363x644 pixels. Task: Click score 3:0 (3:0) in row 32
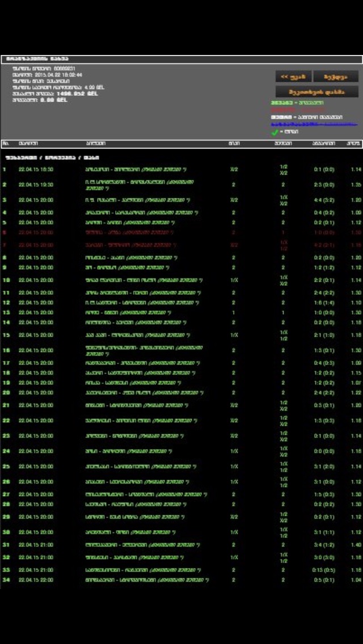coord(324,558)
